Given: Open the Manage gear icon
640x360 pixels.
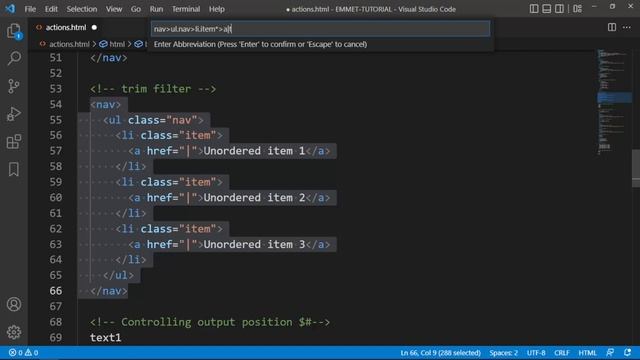Looking at the screenshot, I should point(14,332).
